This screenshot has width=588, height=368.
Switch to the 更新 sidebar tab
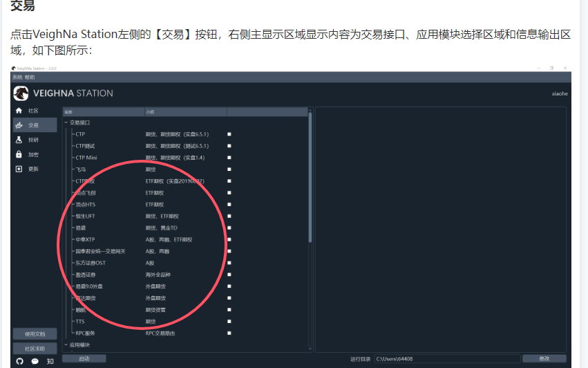coord(35,169)
